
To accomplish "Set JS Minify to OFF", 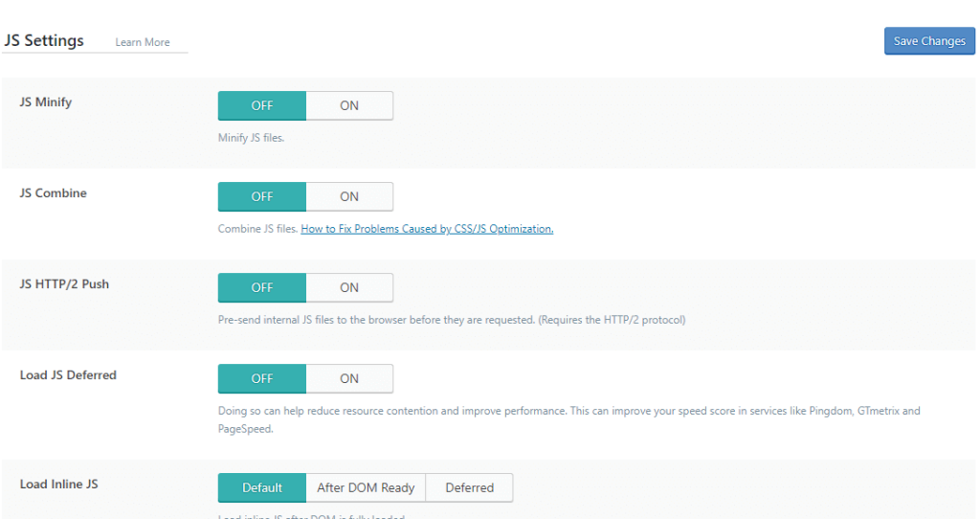I will pos(262,105).
